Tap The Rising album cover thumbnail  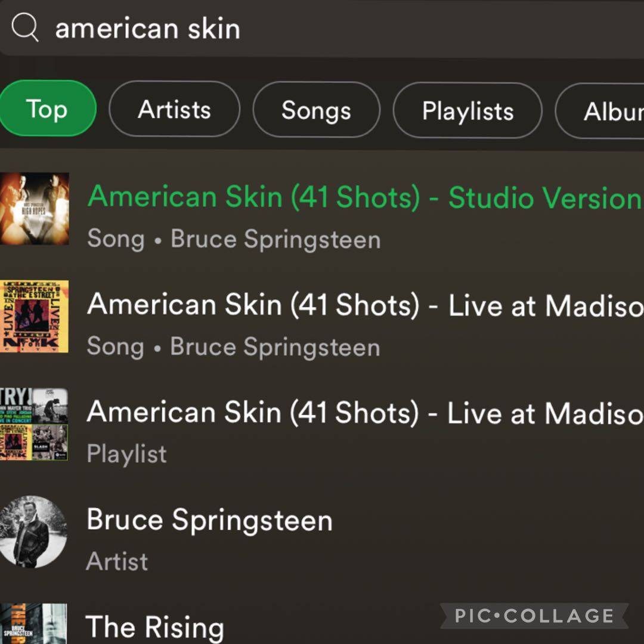[x=34, y=624]
